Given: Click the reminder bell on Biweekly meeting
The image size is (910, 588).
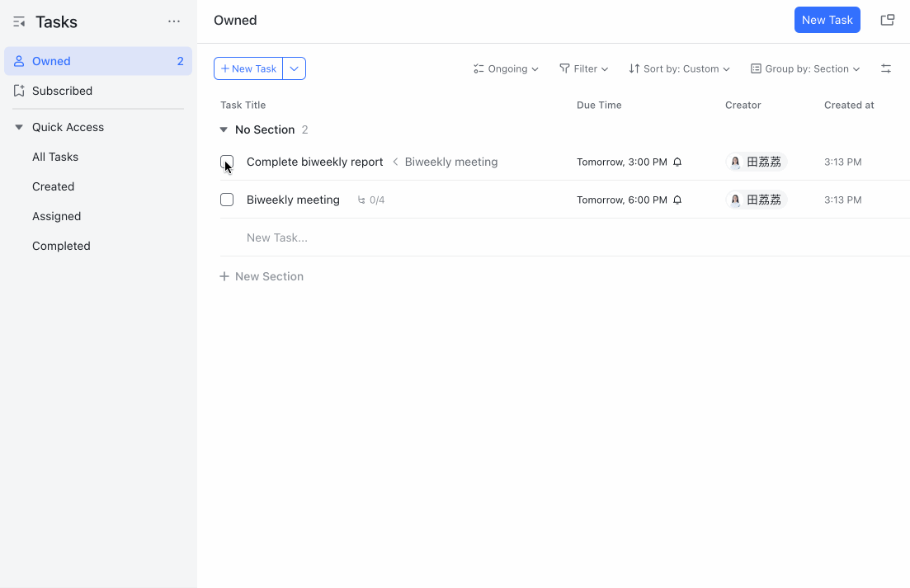Looking at the screenshot, I should [677, 200].
